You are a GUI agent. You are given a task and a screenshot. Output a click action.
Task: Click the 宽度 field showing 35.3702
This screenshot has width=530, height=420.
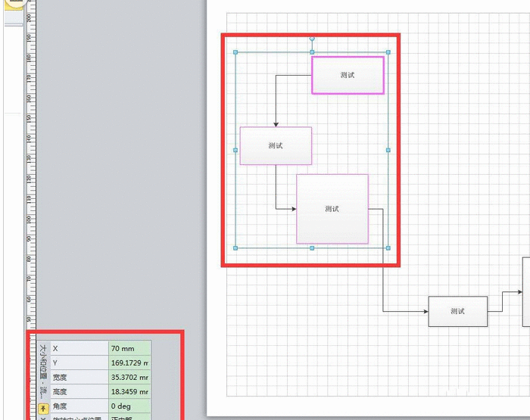click(129, 377)
